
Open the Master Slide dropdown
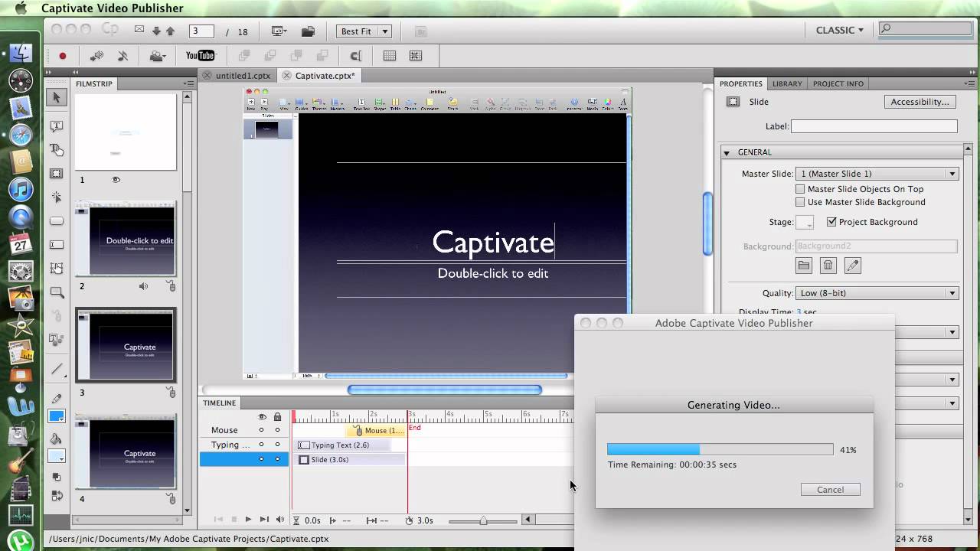click(877, 174)
